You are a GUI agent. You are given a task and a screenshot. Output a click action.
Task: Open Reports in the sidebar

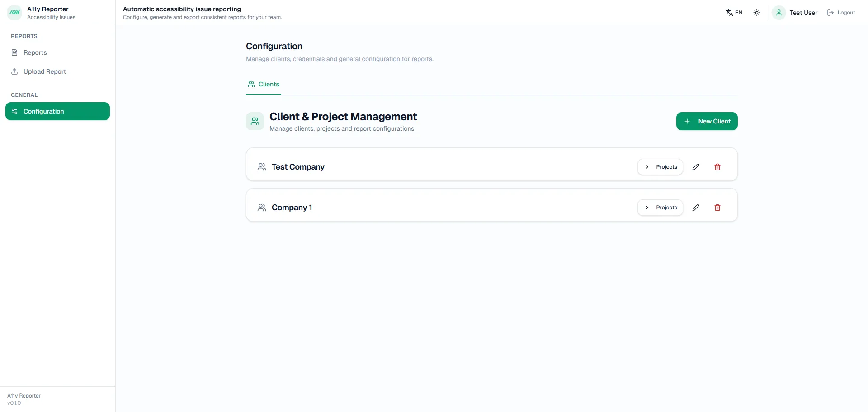[x=35, y=52]
